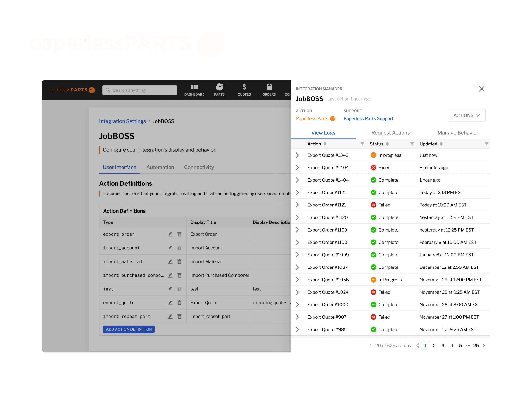Edit the import_account action definition
The image size is (532, 398).
point(170,248)
